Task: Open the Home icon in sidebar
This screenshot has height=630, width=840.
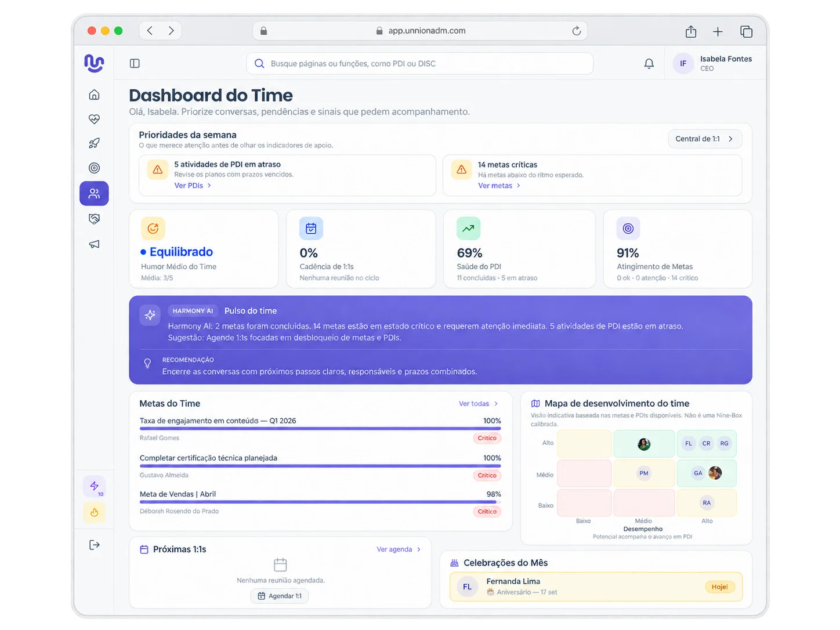Action: (94, 95)
